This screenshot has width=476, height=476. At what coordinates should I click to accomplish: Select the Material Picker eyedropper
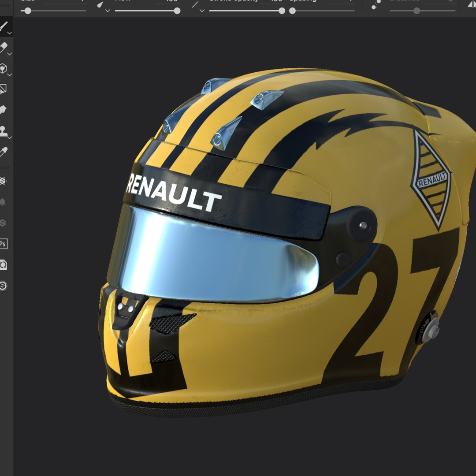point(4,152)
